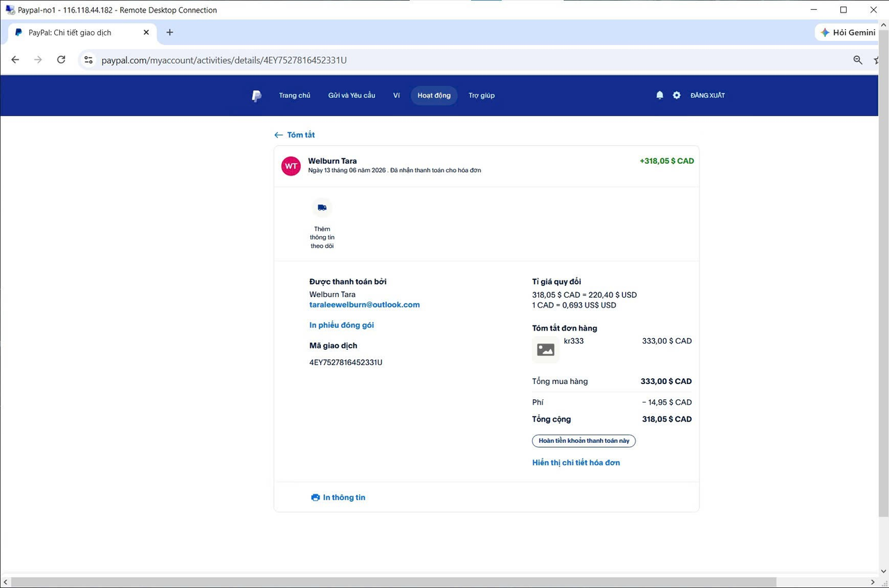Click the browser forward arrow
Image resolution: width=889 pixels, height=588 pixels.
[x=38, y=60]
